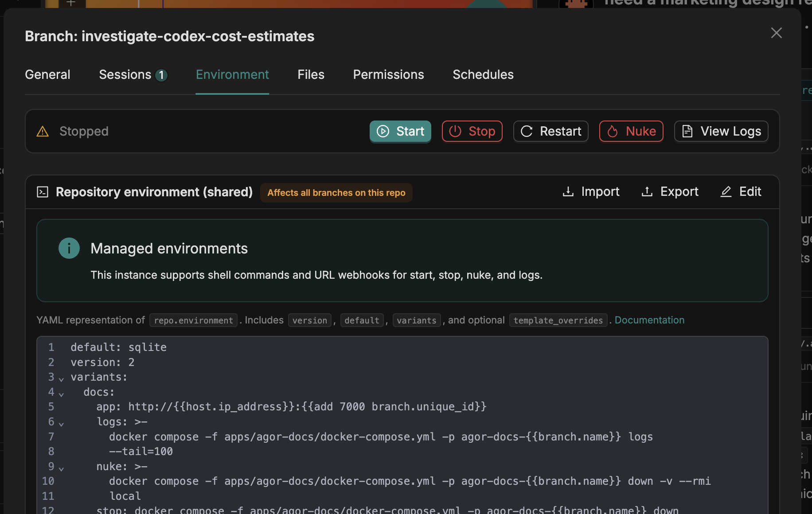812x514 pixels.
Task: Select the Environment tab
Action: [232, 74]
